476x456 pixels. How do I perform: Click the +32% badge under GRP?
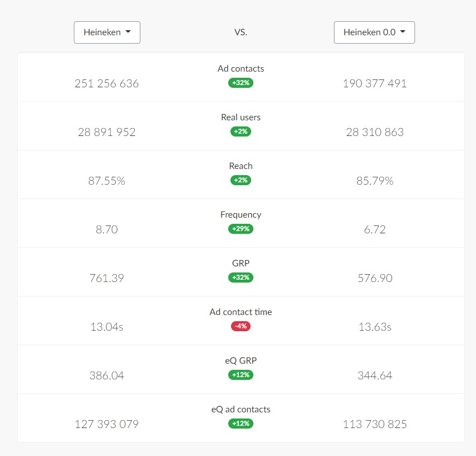(x=241, y=278)
